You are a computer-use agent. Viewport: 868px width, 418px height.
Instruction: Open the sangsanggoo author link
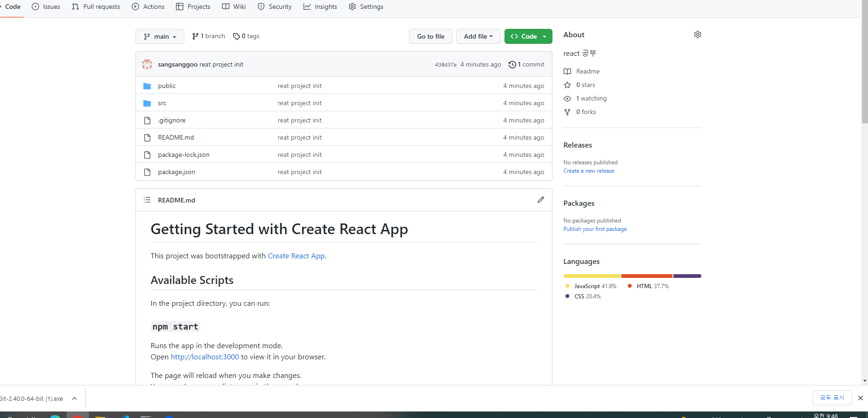point(178,64)
